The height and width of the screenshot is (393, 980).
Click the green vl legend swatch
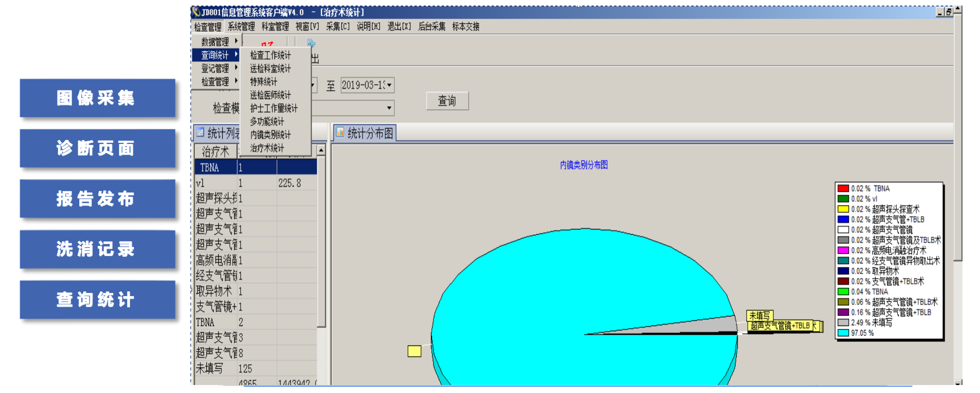pos(843,199)
